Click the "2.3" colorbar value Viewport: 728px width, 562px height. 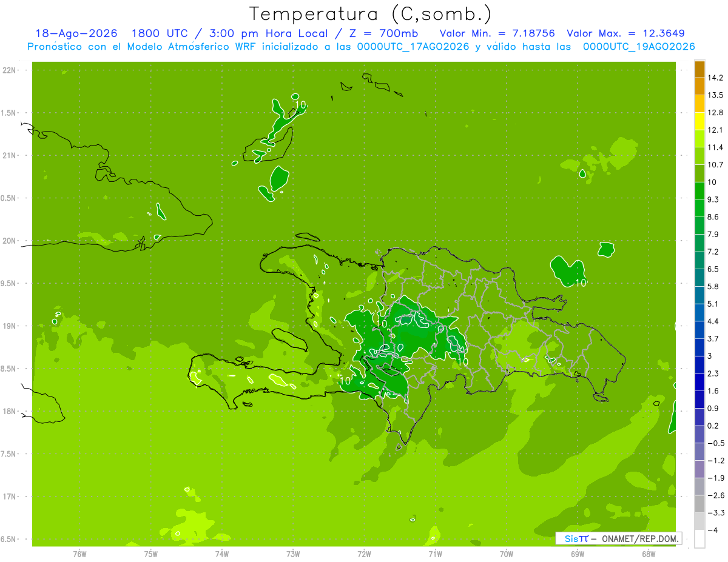click(713, 373)
